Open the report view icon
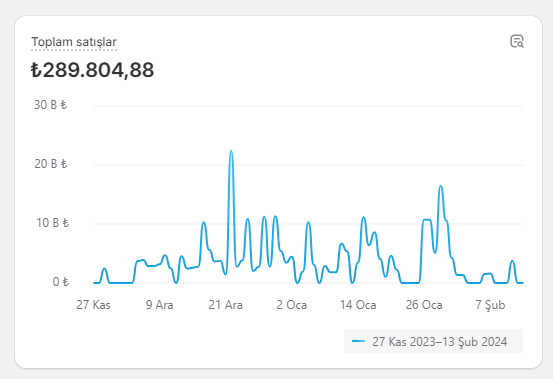This screenshot has width=553, height=379. (517, 41)
